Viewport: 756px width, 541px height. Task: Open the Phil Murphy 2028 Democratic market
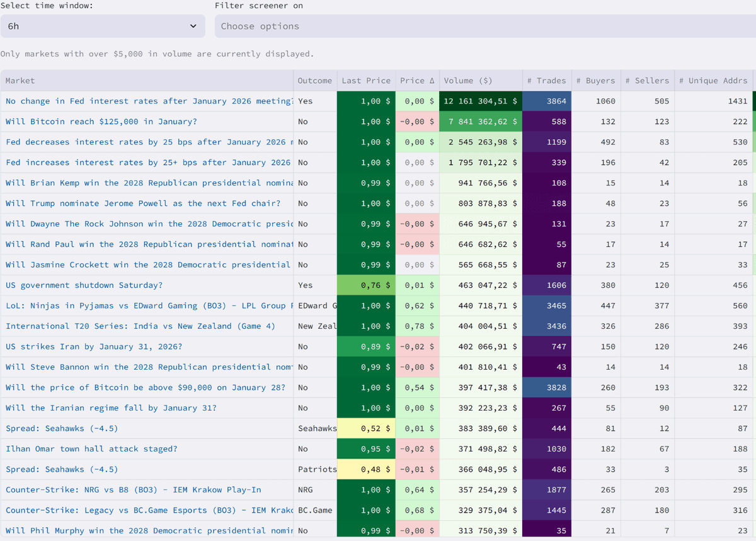pos(149,531)
